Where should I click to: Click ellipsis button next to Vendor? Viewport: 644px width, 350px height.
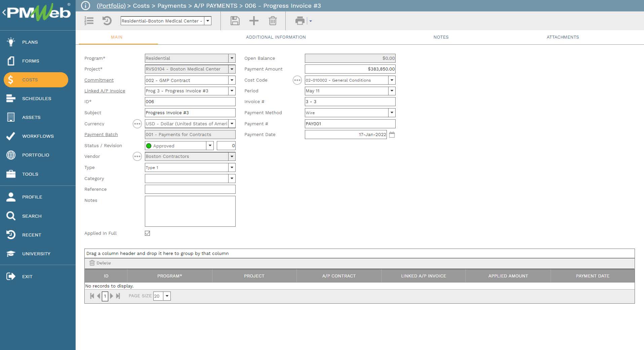137,157
